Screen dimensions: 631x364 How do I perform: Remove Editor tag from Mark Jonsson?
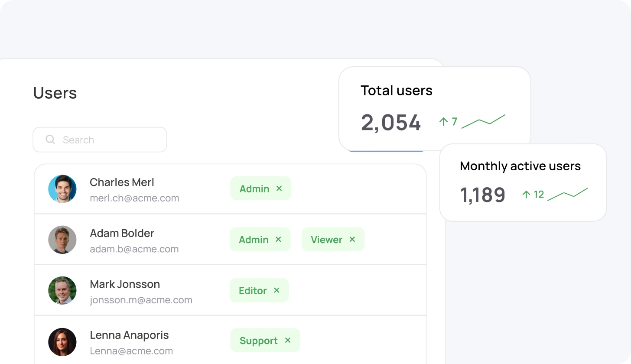276,290
